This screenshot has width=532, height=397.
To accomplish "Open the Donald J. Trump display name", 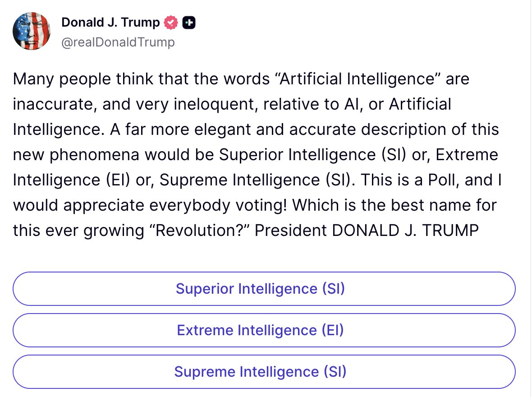I will coord(110,23).
